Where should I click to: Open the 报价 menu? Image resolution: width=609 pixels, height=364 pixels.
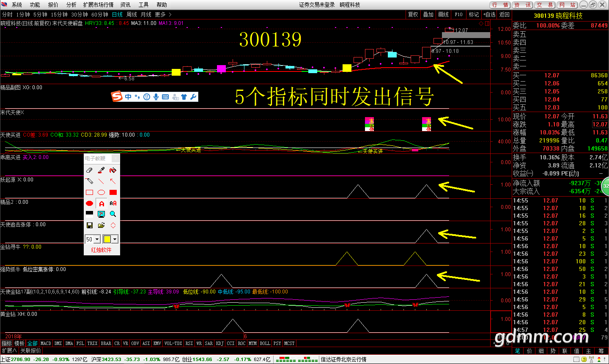point(53,5)
